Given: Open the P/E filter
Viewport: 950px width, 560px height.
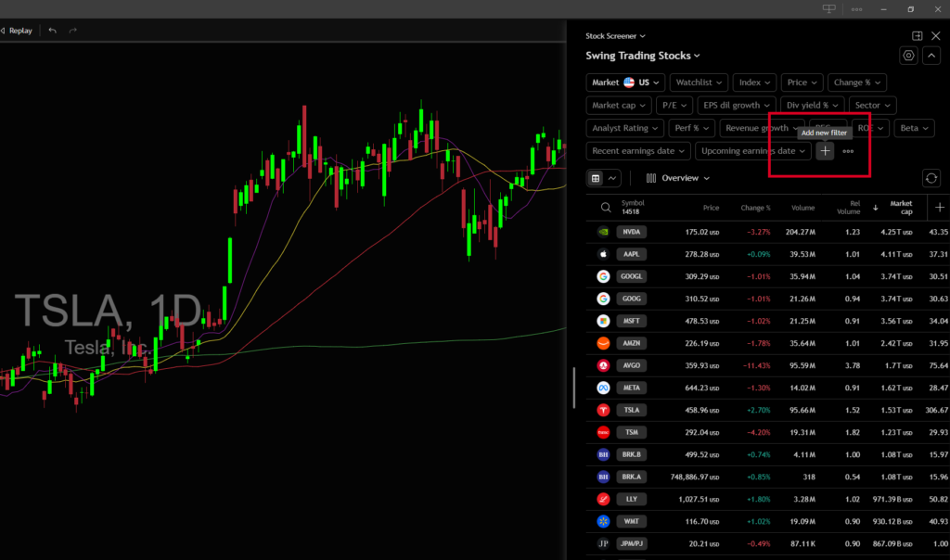Looking at the screenshot, I should 674,106.
